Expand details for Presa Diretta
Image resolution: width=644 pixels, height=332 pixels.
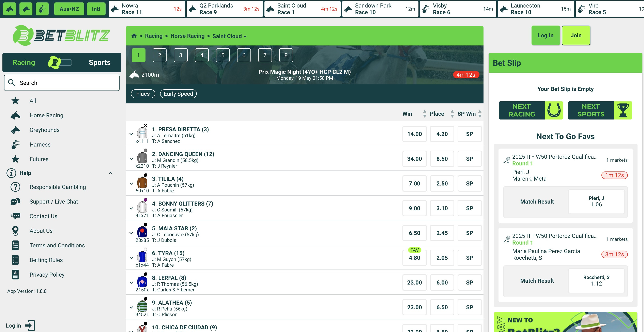131,134
